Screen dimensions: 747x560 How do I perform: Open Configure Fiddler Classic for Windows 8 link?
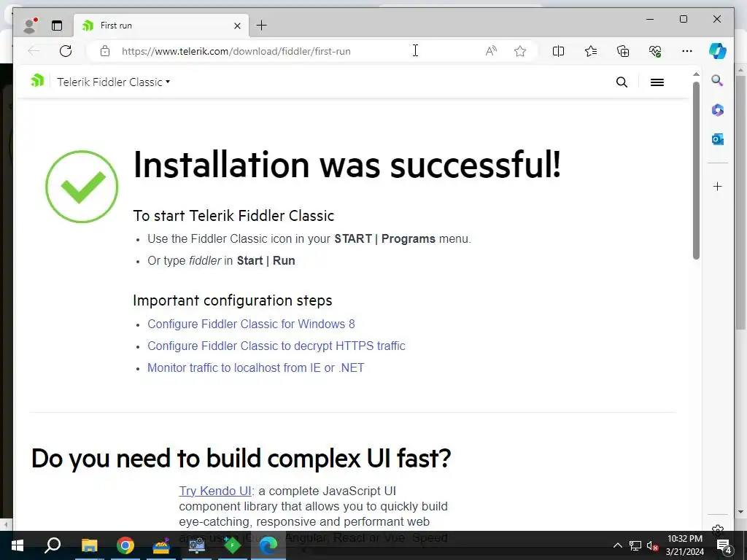coord(251,324)
